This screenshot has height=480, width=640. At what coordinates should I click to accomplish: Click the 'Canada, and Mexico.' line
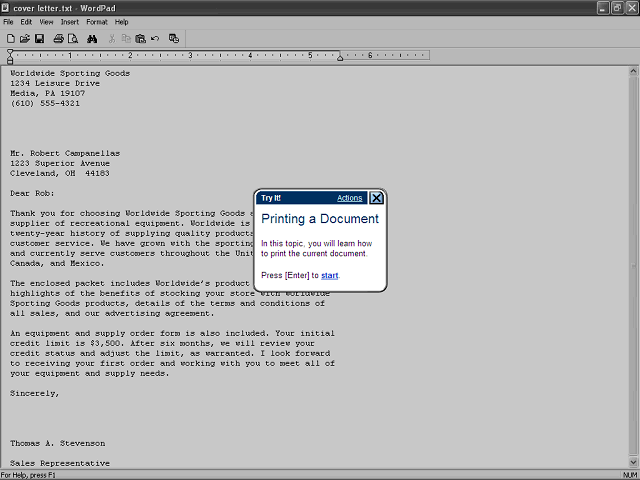(x=57, y=263)
